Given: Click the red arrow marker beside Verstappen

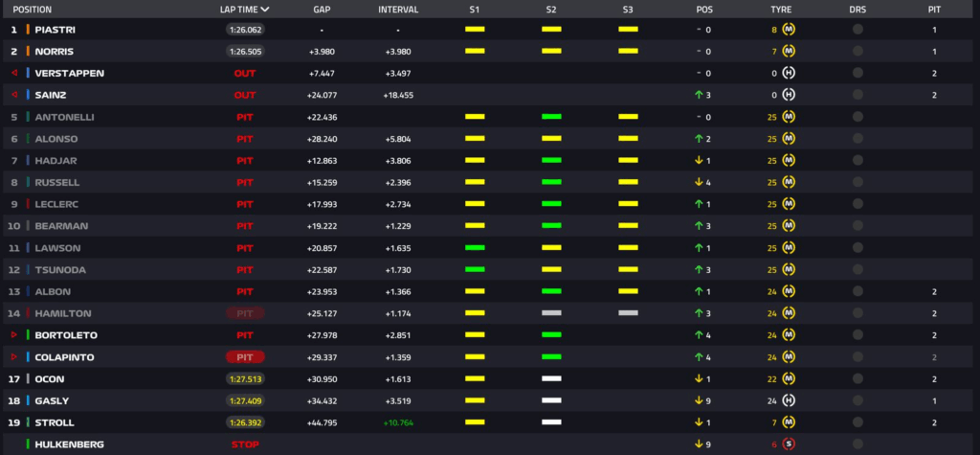Looking at the screenshot, I should coord(13,73).
